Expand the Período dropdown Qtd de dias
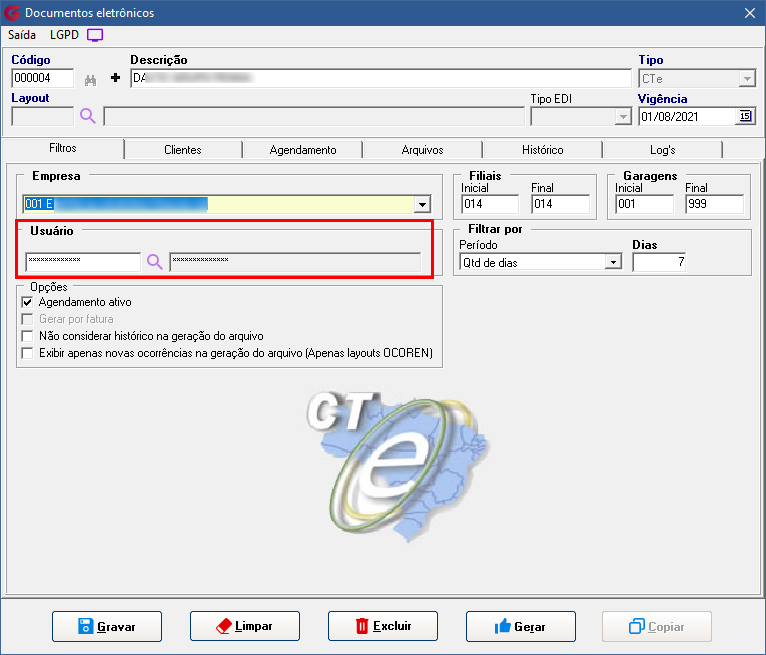Viewport: 766px width, 655px height. [613, 262]
